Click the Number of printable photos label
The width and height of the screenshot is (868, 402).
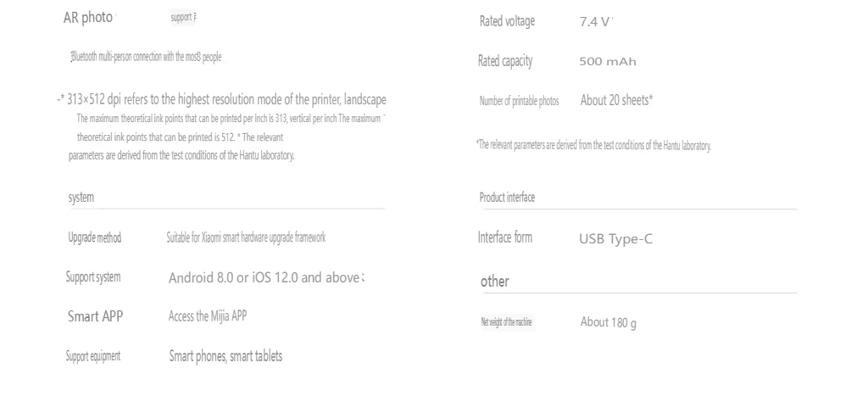click(519, 101)
